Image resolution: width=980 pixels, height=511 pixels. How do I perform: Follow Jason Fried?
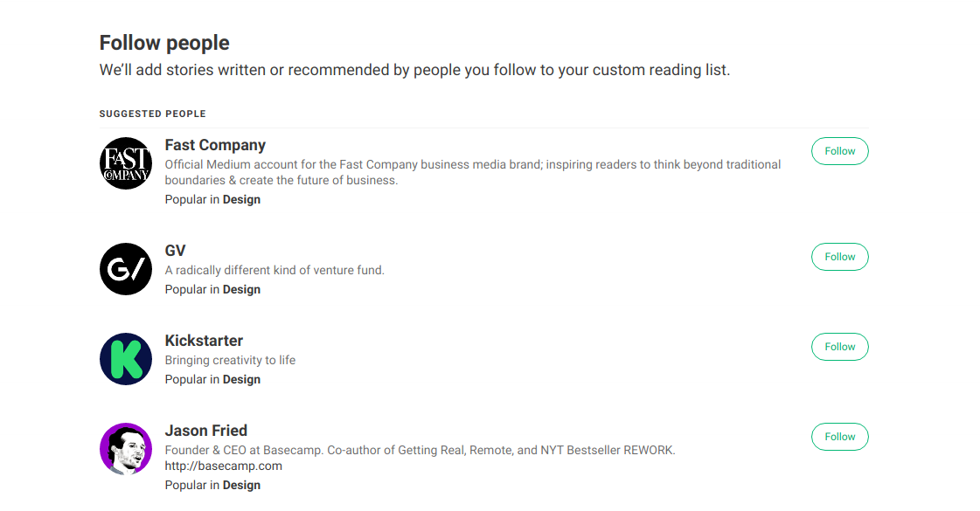[x=839, y=437]
